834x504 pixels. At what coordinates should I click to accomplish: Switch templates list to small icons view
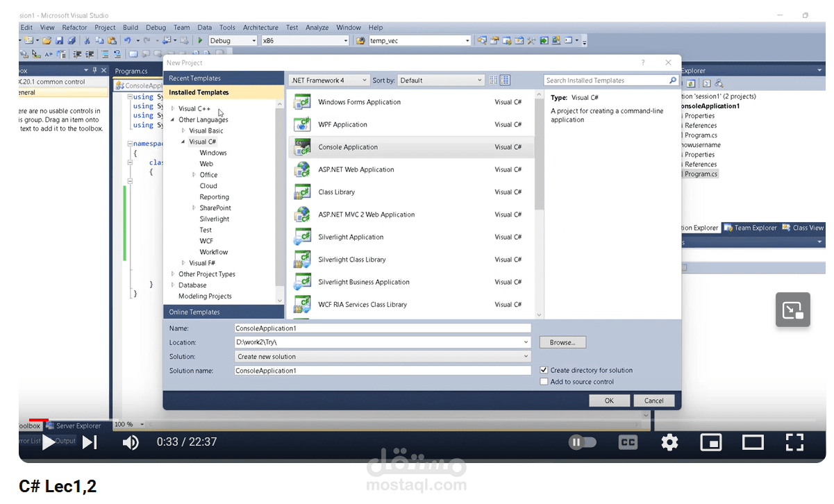coord(493,80)
